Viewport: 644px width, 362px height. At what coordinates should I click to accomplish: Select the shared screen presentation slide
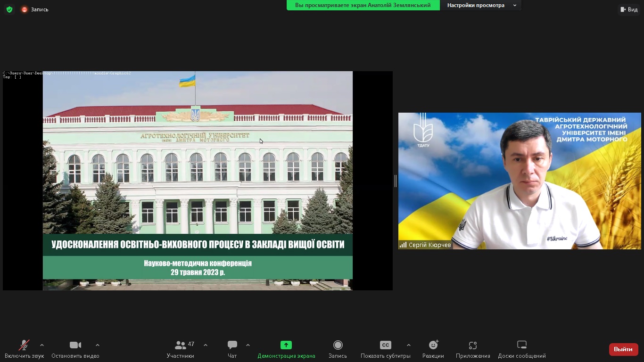(x=198, y=181)
